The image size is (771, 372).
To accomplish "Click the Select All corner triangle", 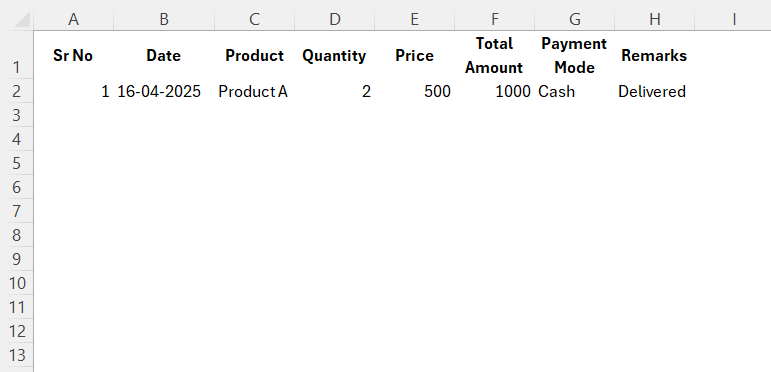I will click(x=23, y=20).
